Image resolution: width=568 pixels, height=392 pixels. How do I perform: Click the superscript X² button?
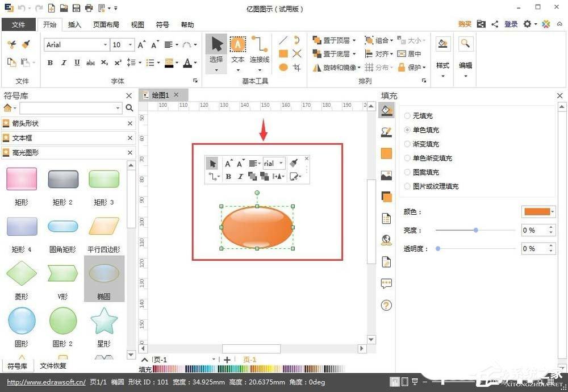click(118, 62)
